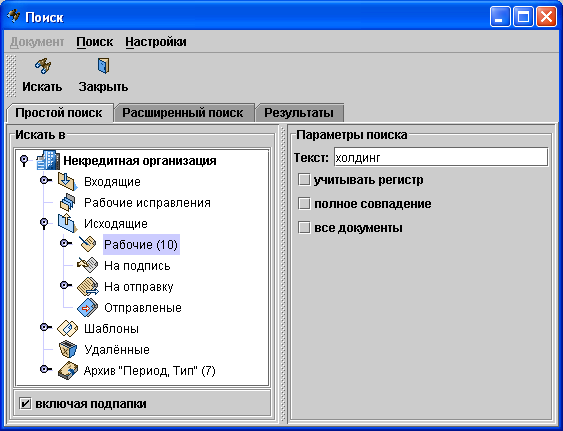Enable the учитывать регистр checkbox
The height and width of the screenshot is (431, 563).
304,180
